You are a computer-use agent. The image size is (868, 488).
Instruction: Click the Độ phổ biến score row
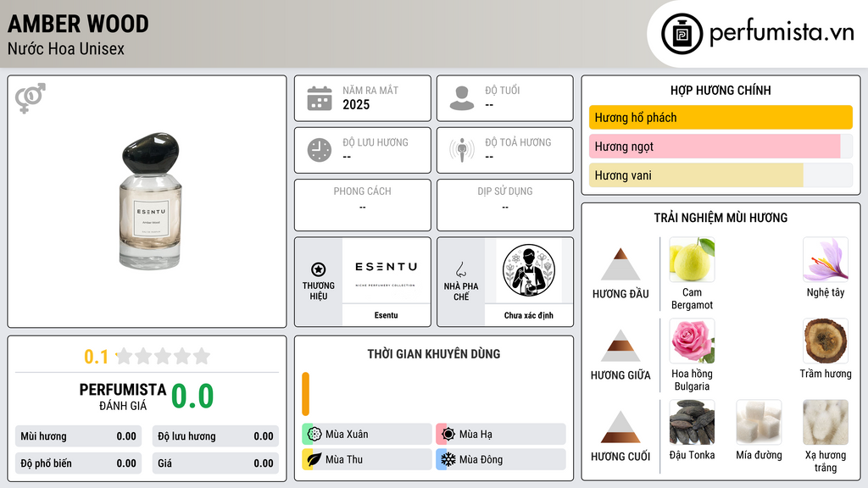point(78,463)
